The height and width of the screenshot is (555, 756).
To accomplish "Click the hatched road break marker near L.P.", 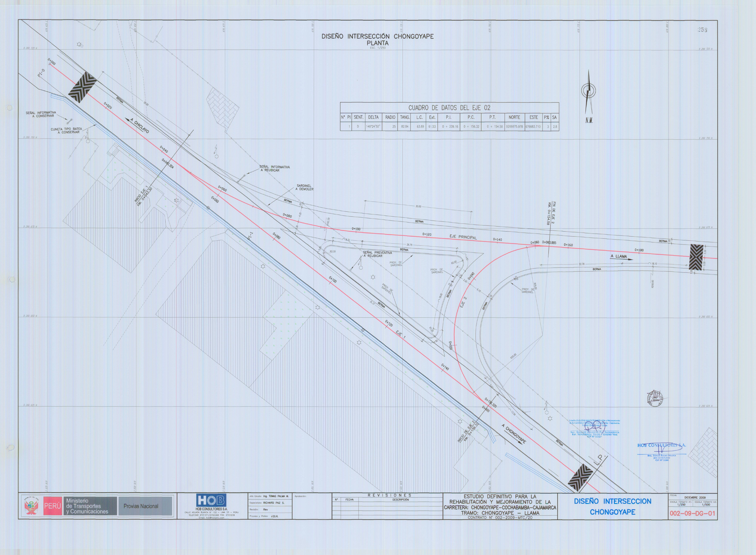I will coord(580,478).
